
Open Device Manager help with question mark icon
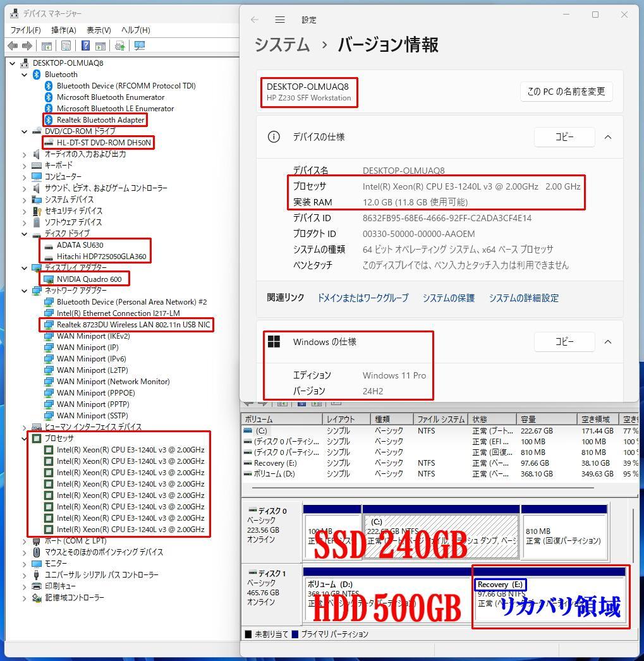coord(85,45)
